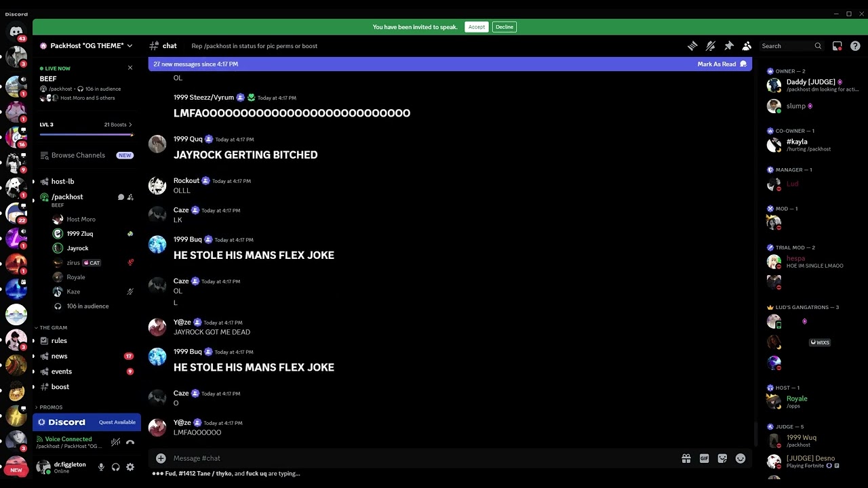Toggle channel notification mute bell icon

(x=711, y=46)
